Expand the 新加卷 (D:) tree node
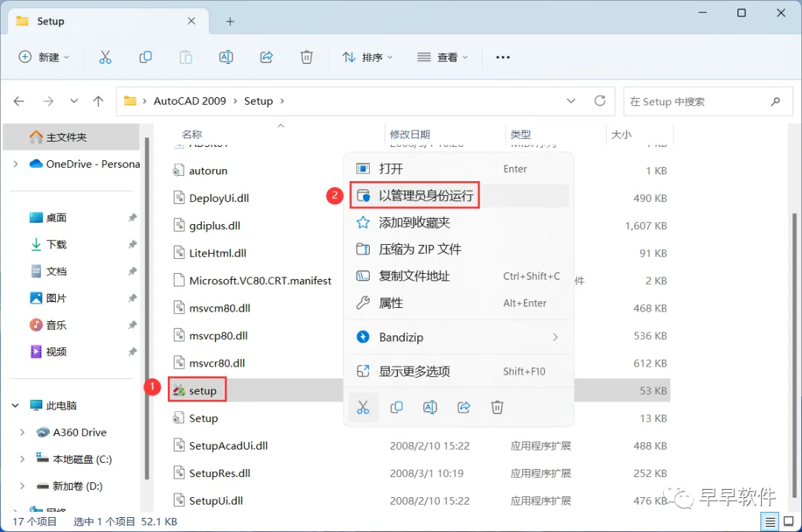This screenshot has width=802, height=532. click(22, 486)
